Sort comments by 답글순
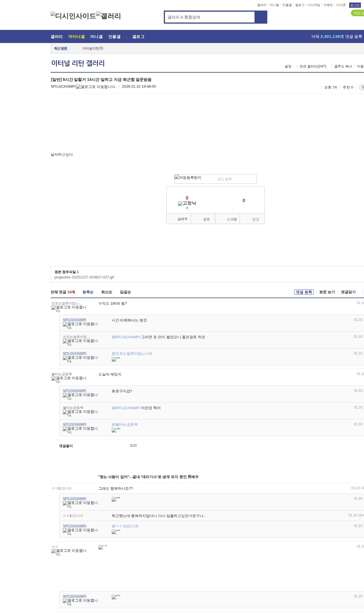The width and height of the screenshot is (364, 615). tap(125, 292)
